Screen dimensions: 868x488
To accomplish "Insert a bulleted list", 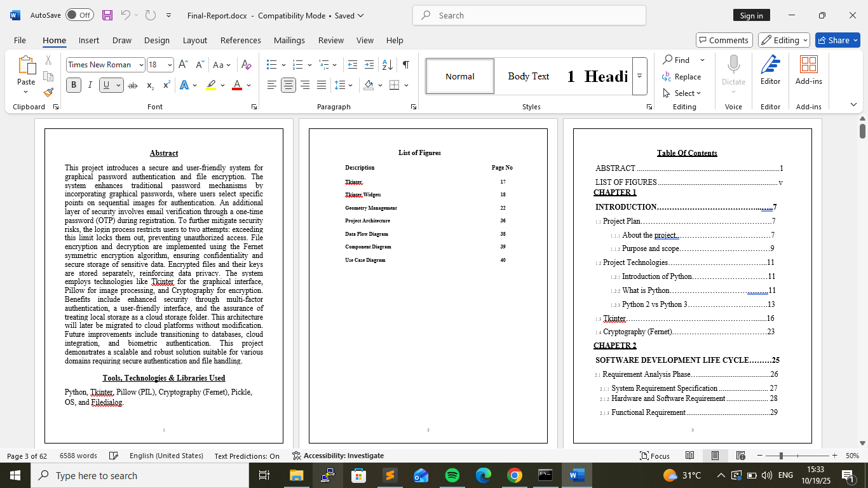I will pos(272,65).
